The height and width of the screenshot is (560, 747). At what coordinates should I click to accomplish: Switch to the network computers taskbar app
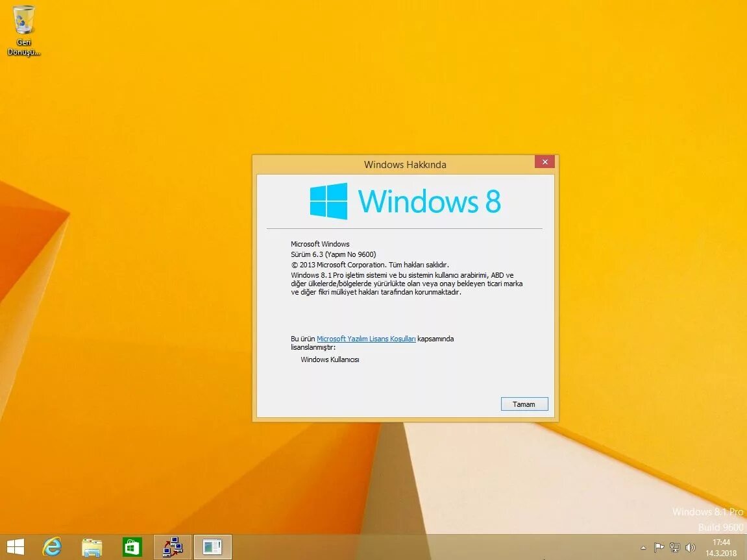(x=173, y=547)
